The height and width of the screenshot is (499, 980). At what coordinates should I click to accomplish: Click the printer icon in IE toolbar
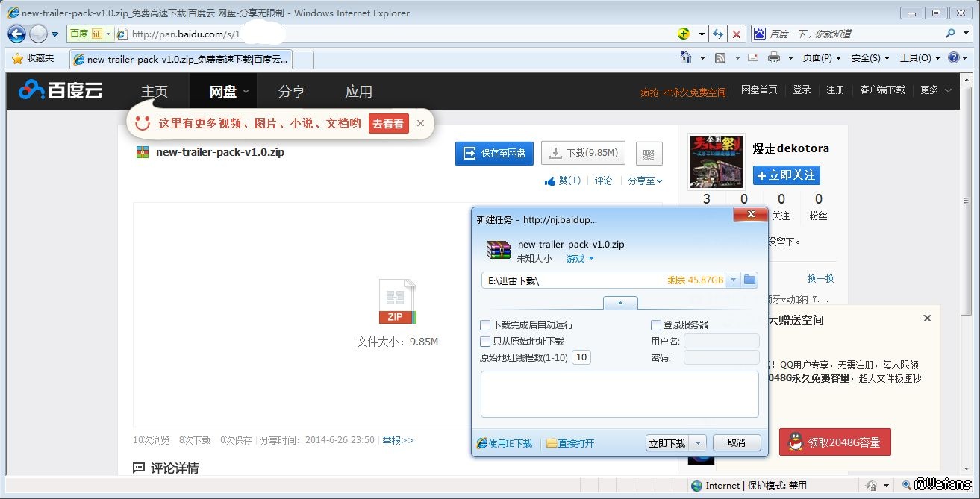coord(774,57)
